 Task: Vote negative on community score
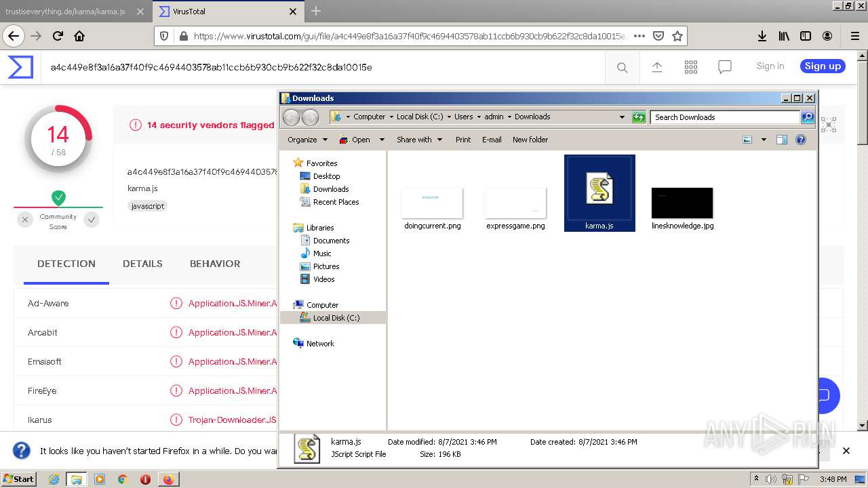(25, 219)
